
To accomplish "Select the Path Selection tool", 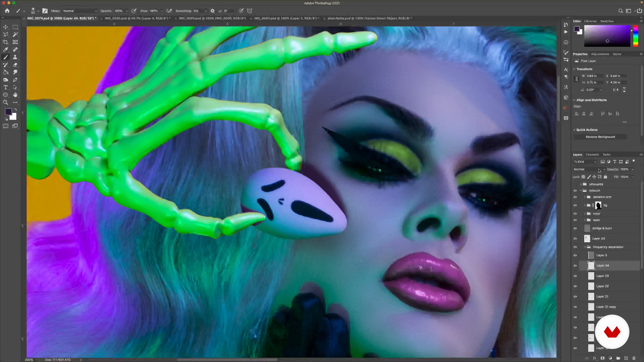I will [15, 87].
